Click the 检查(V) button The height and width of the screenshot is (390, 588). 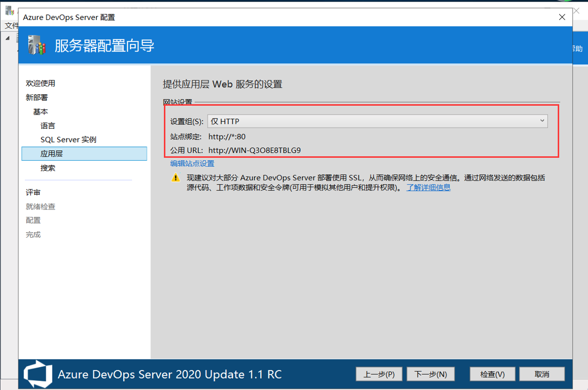(492, 374)
